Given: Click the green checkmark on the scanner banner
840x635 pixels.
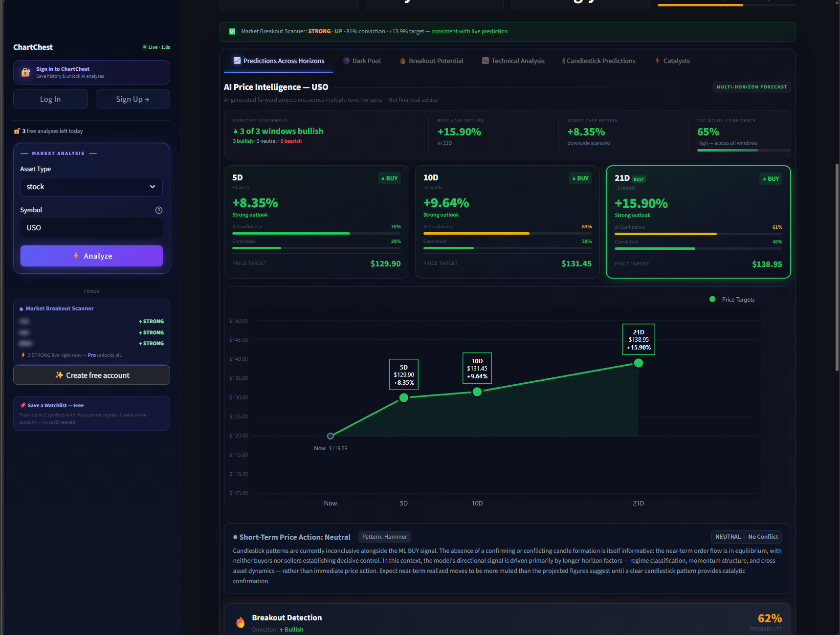Looking at the screenshot, I should [x=232, y=31].
